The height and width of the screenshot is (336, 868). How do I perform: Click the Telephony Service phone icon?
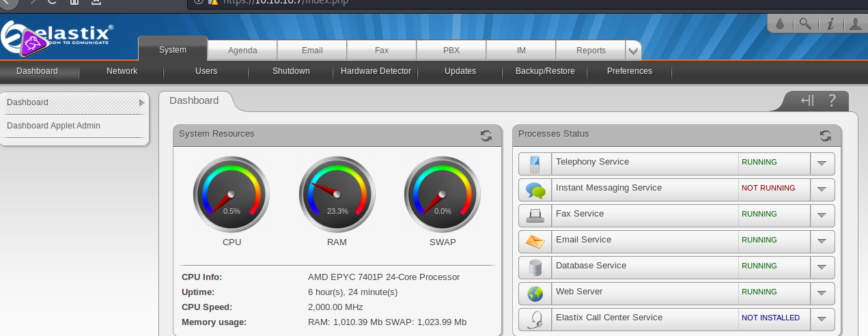535,164
